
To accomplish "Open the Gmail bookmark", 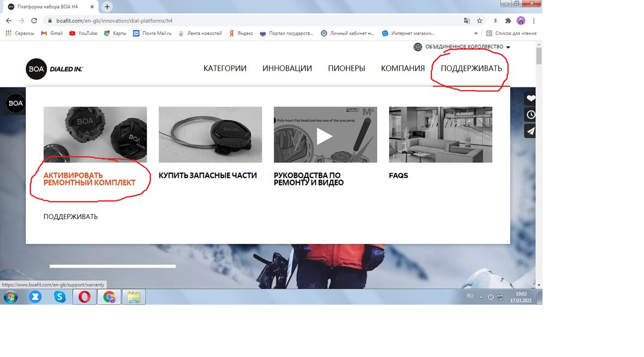I will [52, 33].
